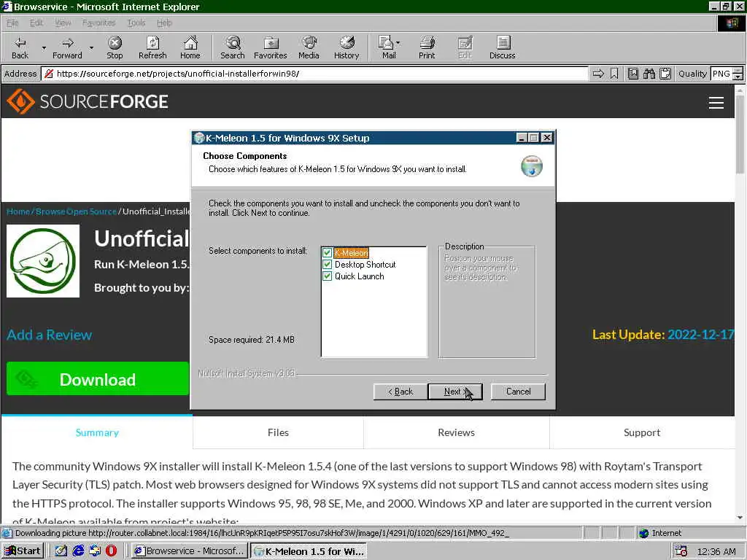747x560 pixels.
Task: Open the File menu
Action: click(x=12, y=23)
